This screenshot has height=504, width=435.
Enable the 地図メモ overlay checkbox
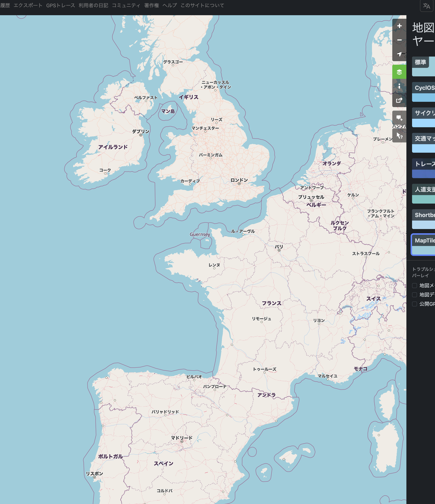415,286
